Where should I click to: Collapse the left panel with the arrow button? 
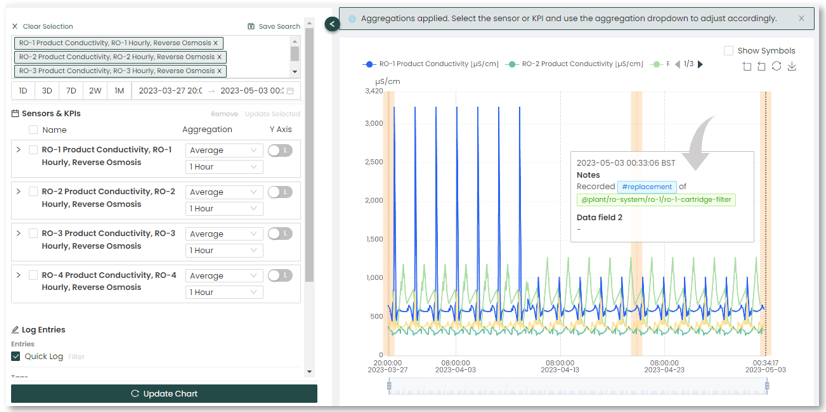coord(332,23)
